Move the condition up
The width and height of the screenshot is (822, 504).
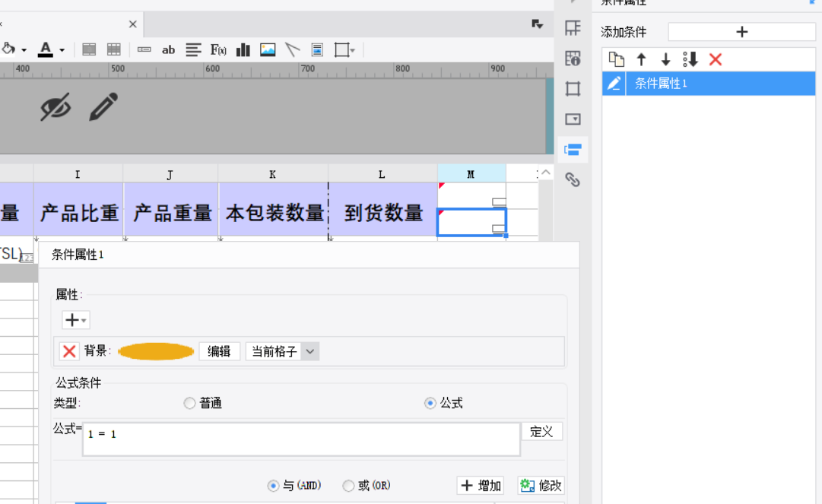[641, 59]
